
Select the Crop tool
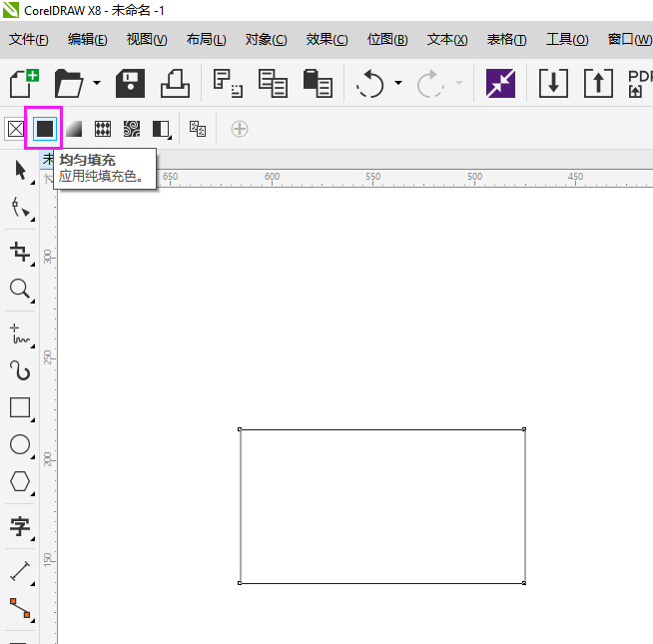coord(20,251)
